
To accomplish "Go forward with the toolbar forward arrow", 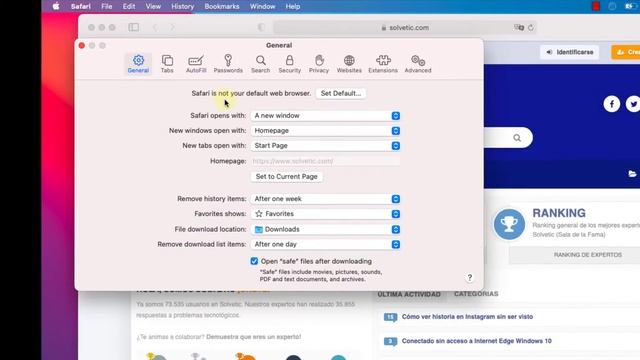I will tap(172, 27).
